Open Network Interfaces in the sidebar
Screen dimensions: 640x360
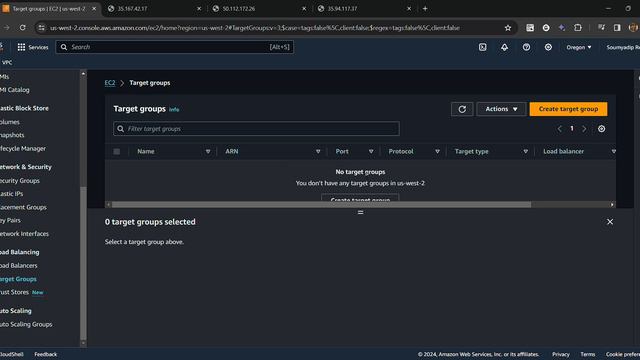24,234
